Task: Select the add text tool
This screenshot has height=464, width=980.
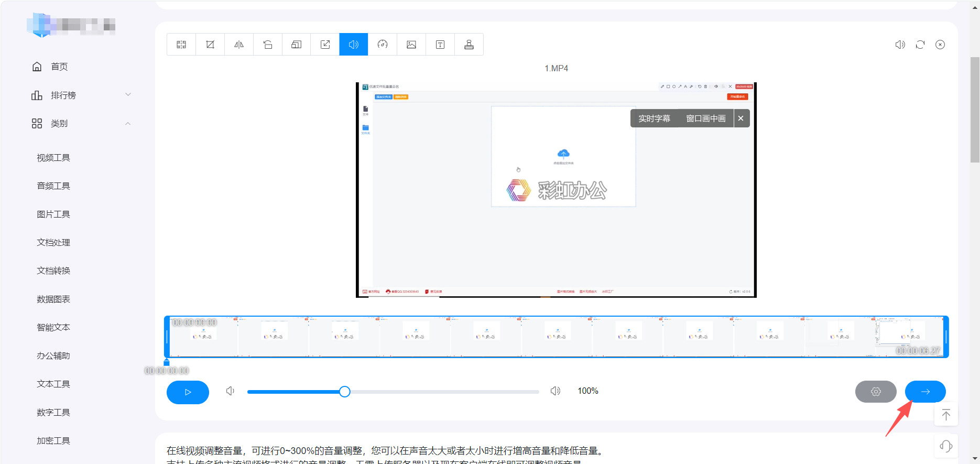Action: coord(440,45)
